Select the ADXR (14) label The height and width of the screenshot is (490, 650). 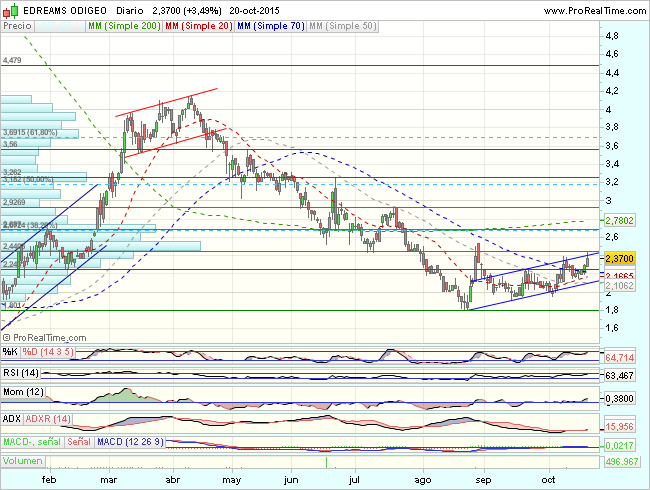tap(48, 419)
